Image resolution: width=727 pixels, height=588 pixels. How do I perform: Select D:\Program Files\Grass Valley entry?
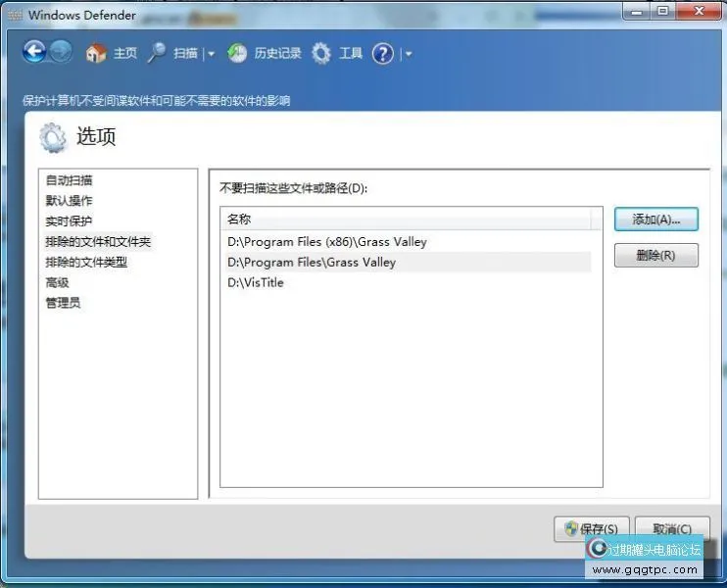coord(409,262)
